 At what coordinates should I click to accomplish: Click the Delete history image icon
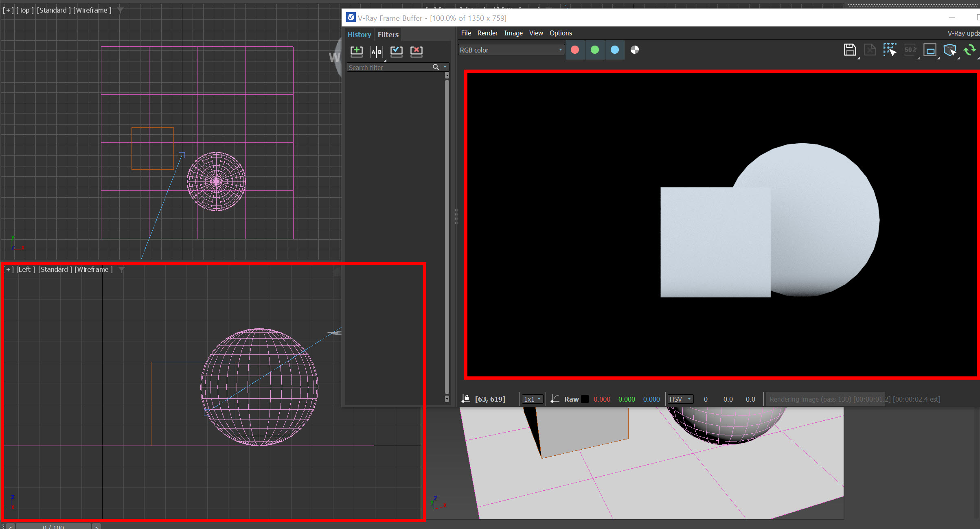pyautogui.click(x=416, y=51)
